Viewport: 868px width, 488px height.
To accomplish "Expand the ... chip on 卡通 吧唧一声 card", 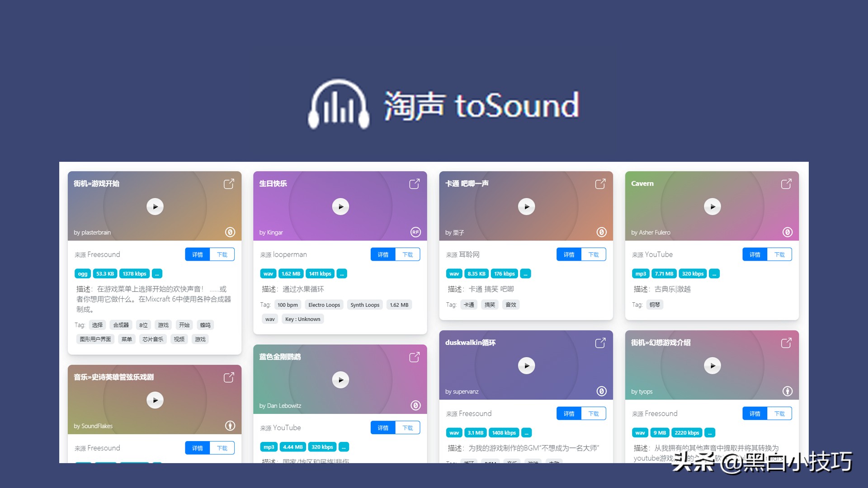I will point(525,273).
